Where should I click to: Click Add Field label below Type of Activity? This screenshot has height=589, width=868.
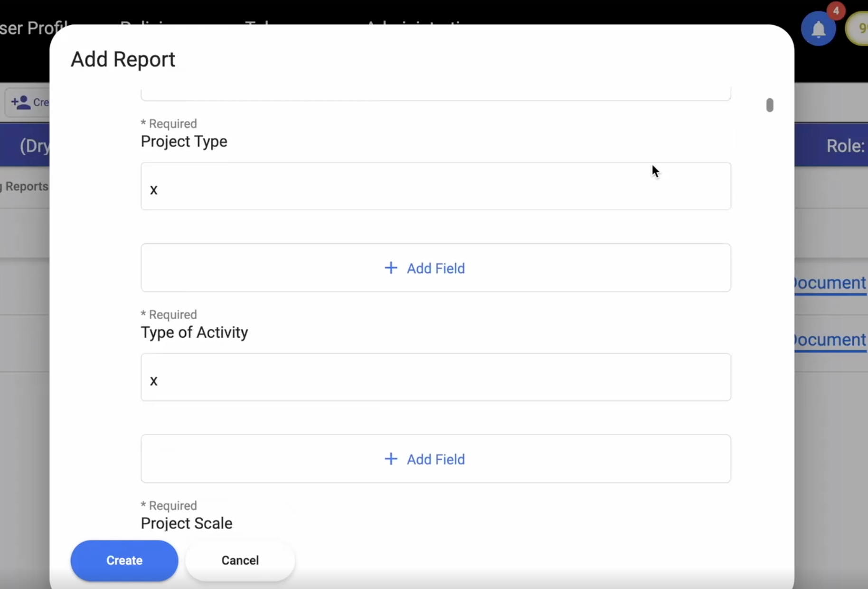pyautogui.click(x=435, y=459)
